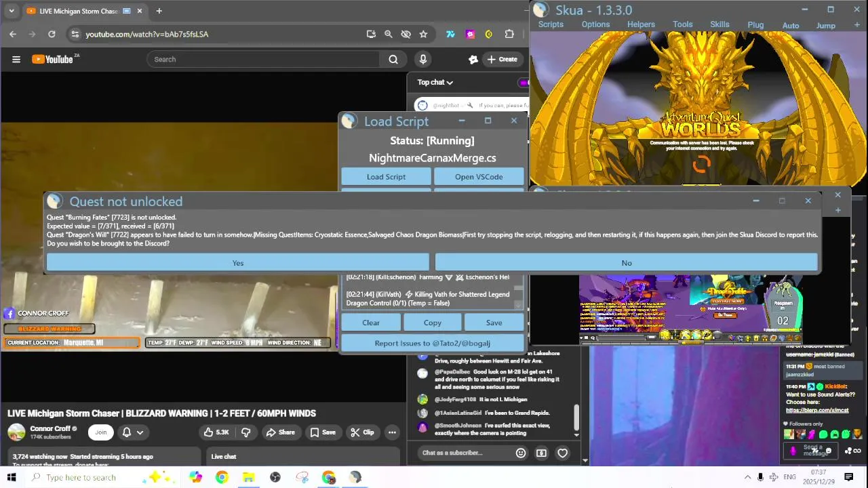The image size is (868, 488).
Task: Open Windows Start menu
Action: [x=12, y=477]
